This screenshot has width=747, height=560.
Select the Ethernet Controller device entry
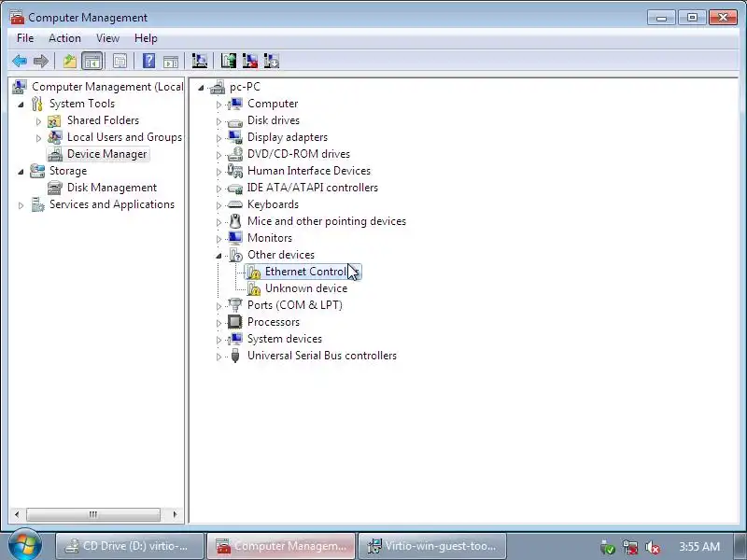303,272
